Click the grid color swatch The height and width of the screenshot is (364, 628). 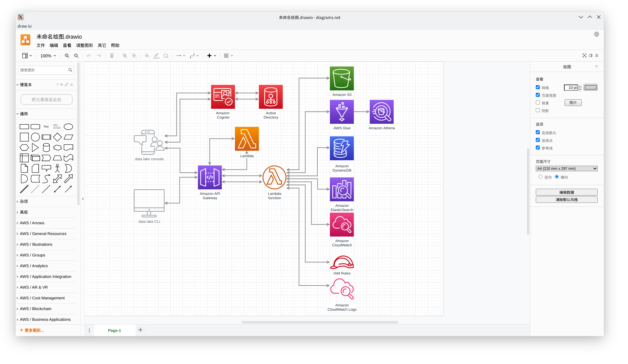590,87
